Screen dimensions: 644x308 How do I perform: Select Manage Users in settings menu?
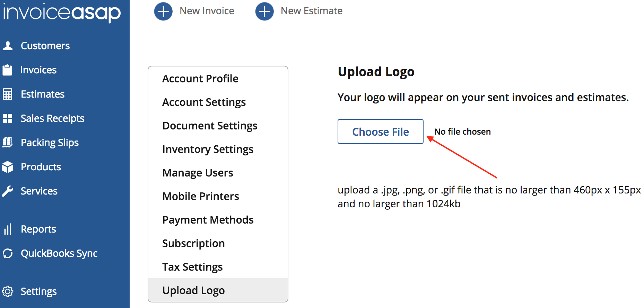(198, 173)
